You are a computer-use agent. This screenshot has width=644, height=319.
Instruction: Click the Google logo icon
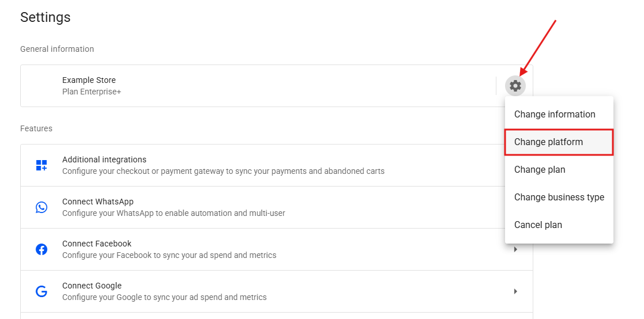(42, 291)
